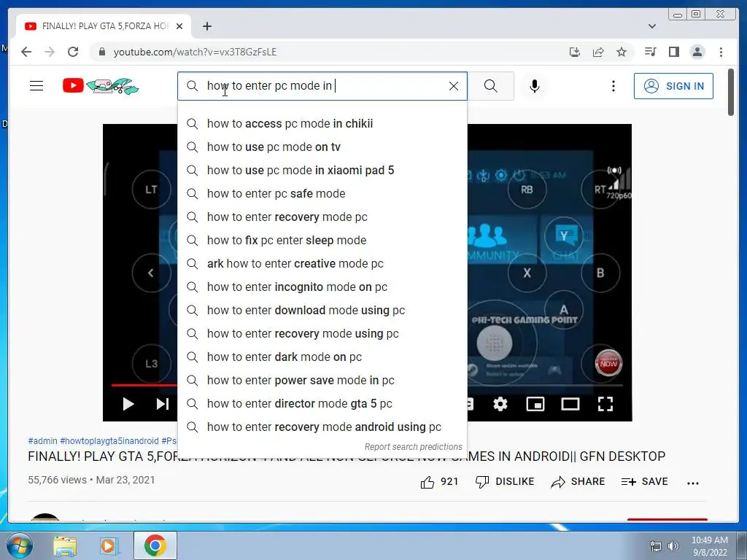The image size is (747, 560).
Task: Pick 'how to enter pc safe mode'
Action: point(322,194)
